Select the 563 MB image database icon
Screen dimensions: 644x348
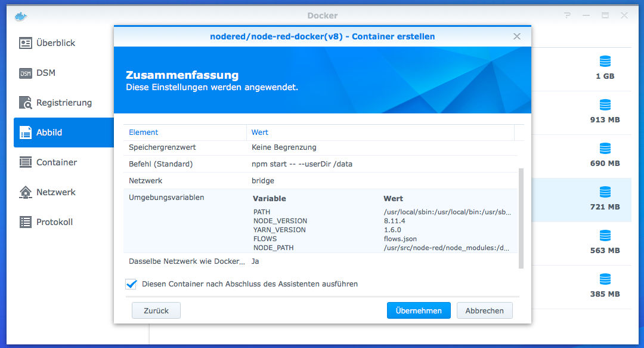[x=605, y=236]
